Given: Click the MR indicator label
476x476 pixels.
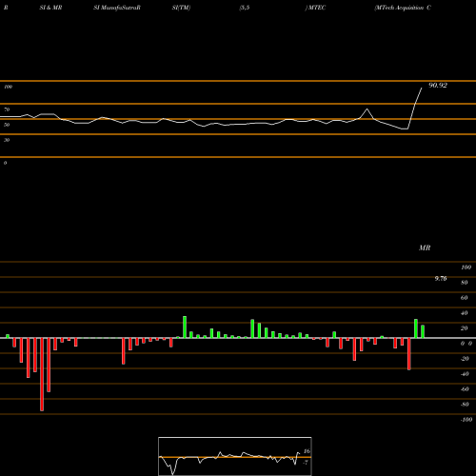Looking at the screenshot, I should pyautogui.click(x=425, y=248).
